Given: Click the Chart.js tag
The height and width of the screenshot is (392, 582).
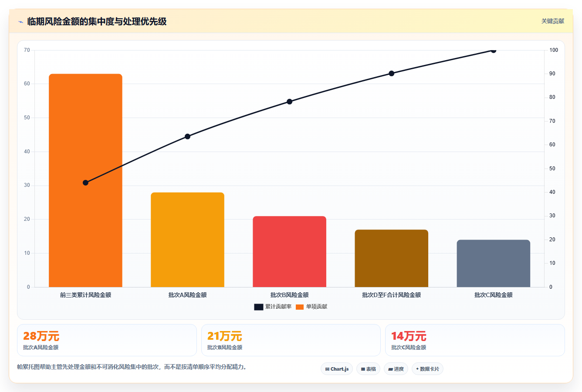Looking at the screenshot, I should [x=337, y=369].
